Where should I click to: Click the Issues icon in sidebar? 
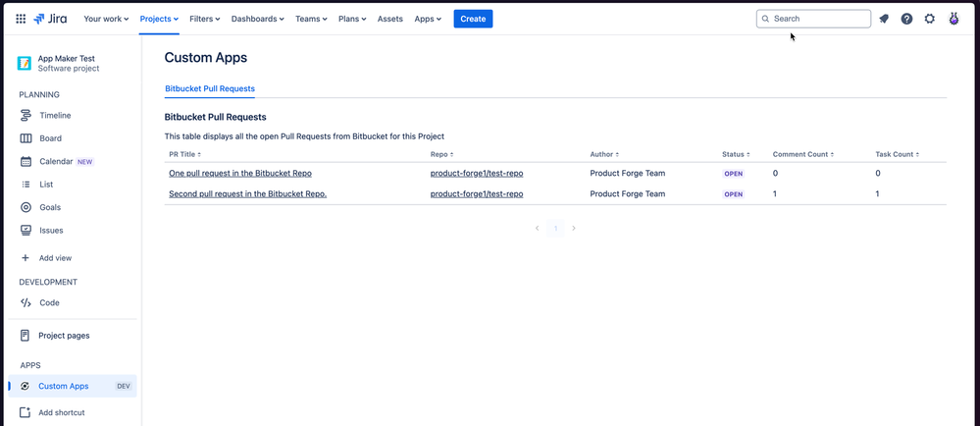click(26, 231)
